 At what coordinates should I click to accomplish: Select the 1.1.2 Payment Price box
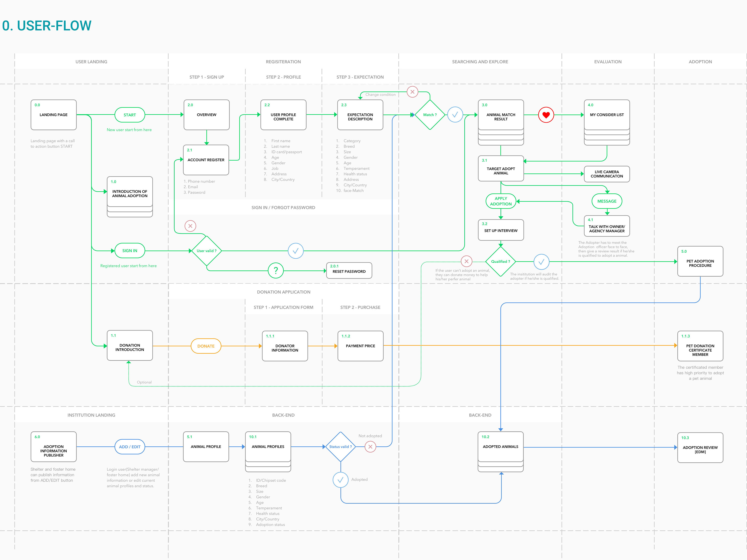click(360, 346)
